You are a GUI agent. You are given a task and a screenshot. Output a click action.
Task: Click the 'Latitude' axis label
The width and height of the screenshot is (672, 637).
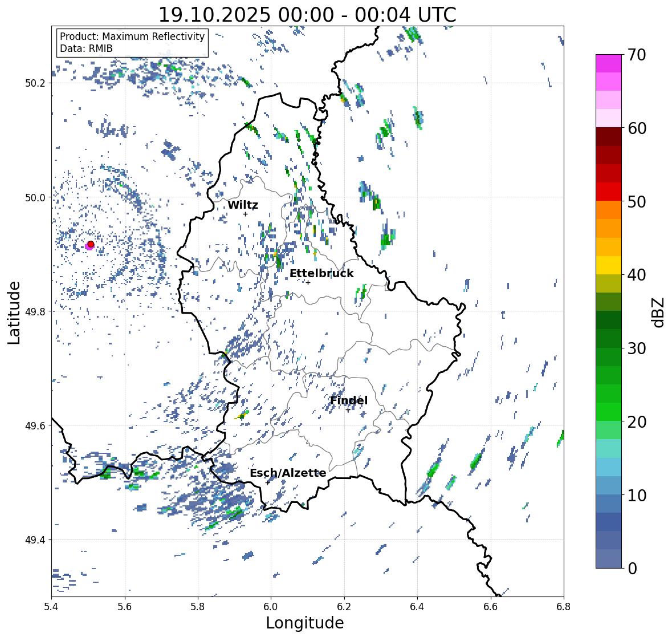[x=14, y=313]
